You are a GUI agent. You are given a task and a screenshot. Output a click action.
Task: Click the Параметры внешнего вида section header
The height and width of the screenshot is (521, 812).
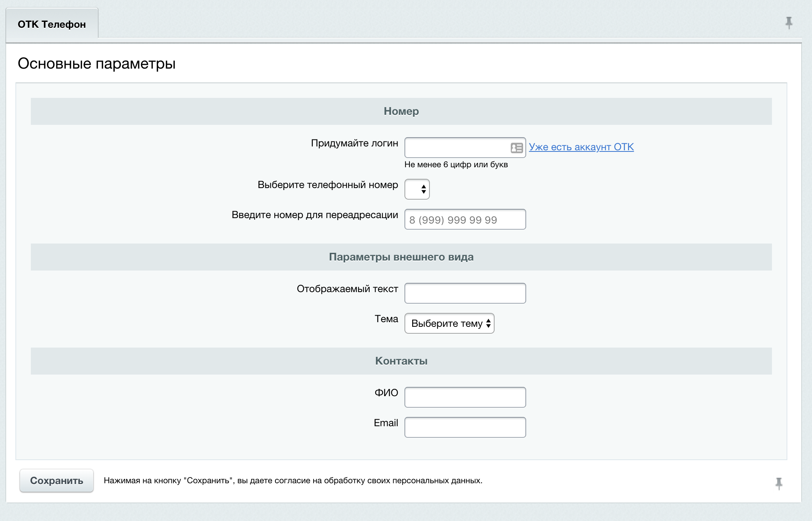[401, 257]
